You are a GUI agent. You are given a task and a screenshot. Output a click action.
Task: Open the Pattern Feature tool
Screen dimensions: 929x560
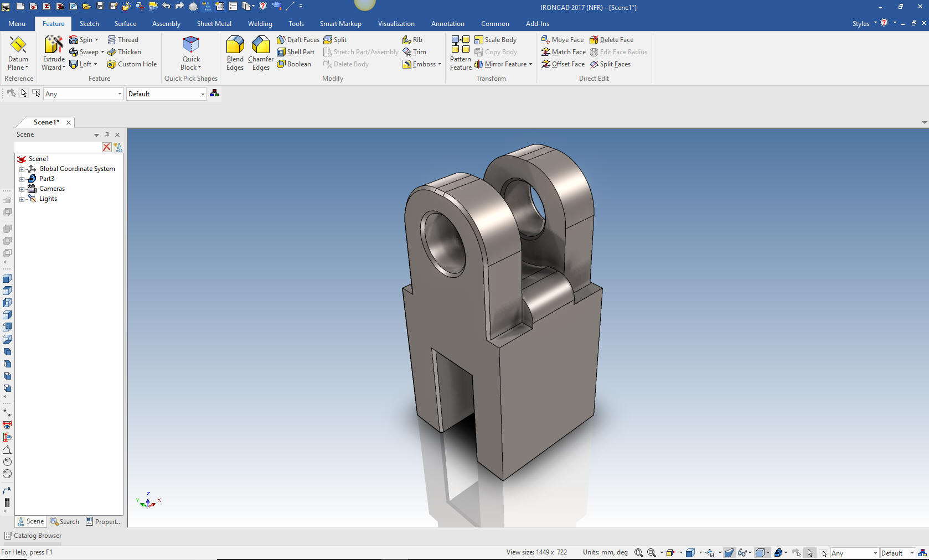coord(460,45)
